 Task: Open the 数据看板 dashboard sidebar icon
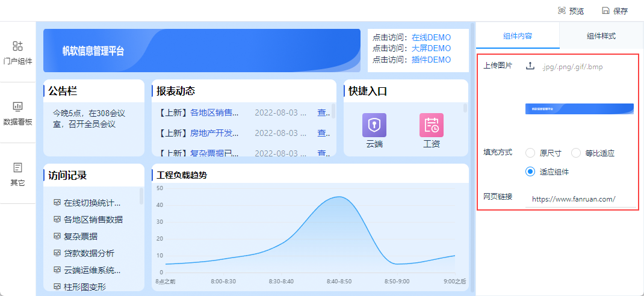pyautogui.click(x=17, y=106)
